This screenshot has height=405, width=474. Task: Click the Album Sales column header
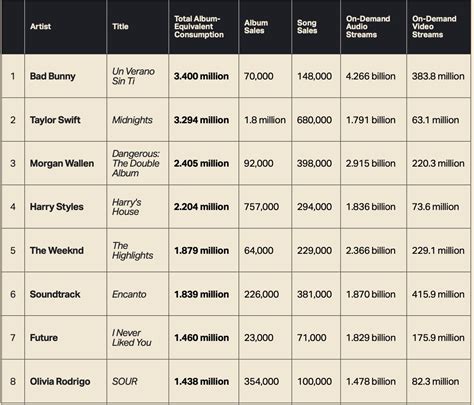[256, 27]
